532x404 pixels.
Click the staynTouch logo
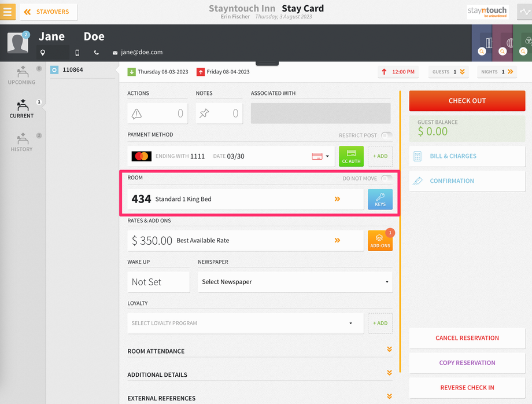487,12
